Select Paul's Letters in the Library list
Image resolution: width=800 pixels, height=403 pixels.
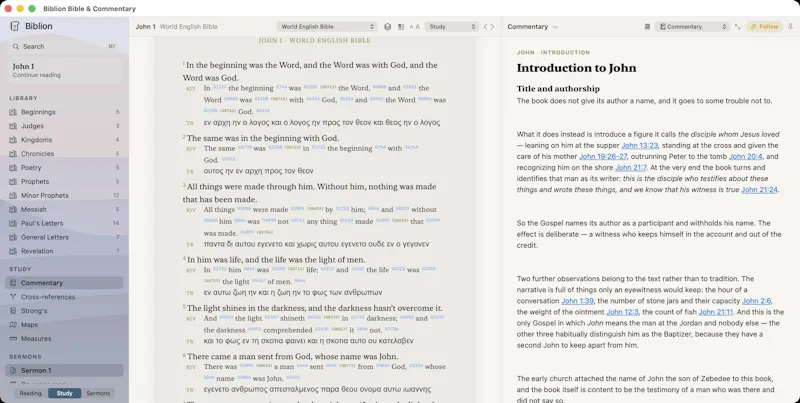(64, 223)
